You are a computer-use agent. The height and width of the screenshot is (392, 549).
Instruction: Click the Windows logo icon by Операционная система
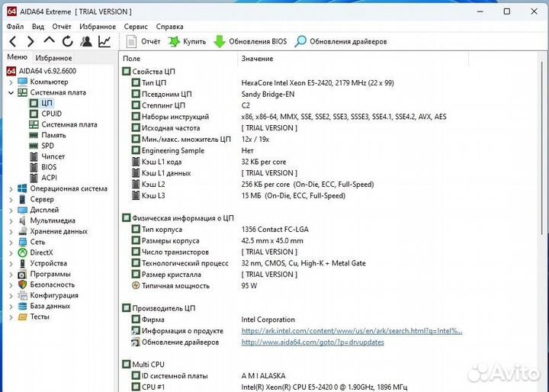(22, 188)
